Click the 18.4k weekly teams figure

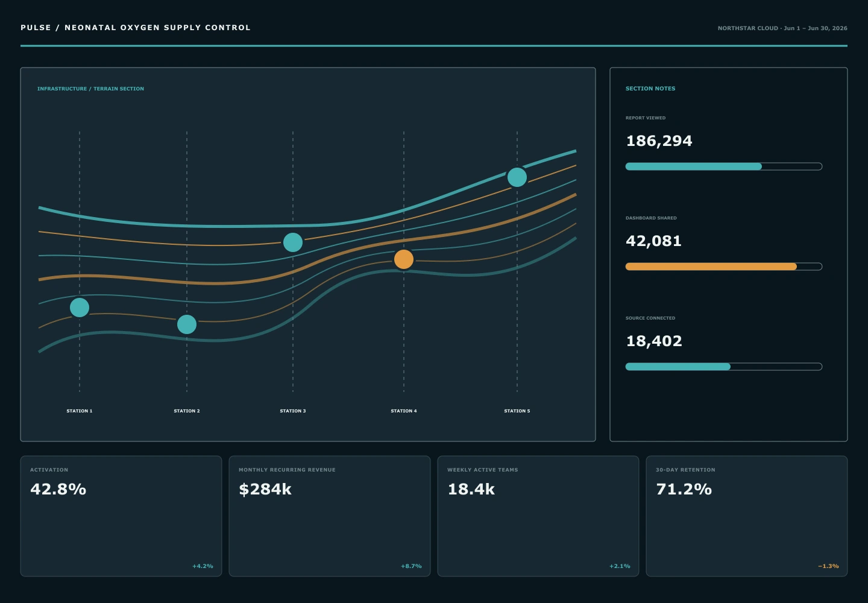(471, 489)
